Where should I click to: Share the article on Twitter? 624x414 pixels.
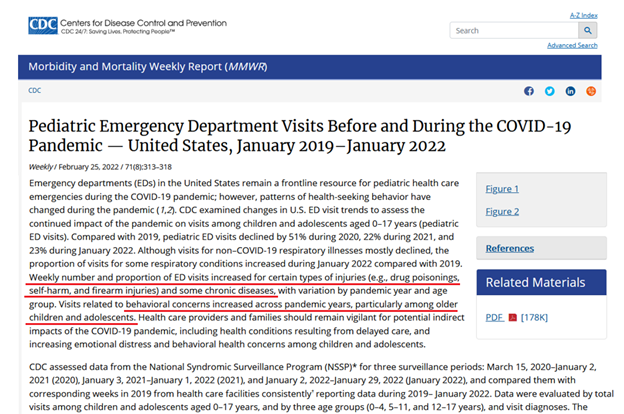(550, 91)
